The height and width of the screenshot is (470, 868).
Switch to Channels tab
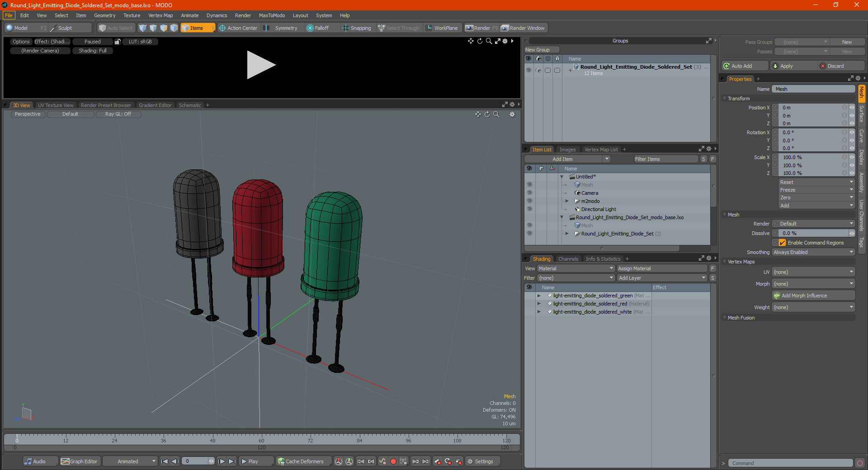[568, 259]
